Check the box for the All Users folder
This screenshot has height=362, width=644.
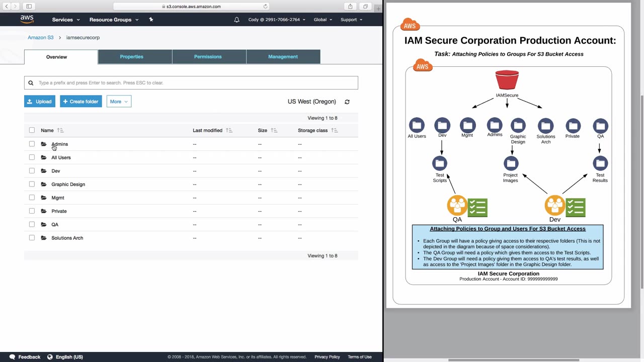point(32,157)
